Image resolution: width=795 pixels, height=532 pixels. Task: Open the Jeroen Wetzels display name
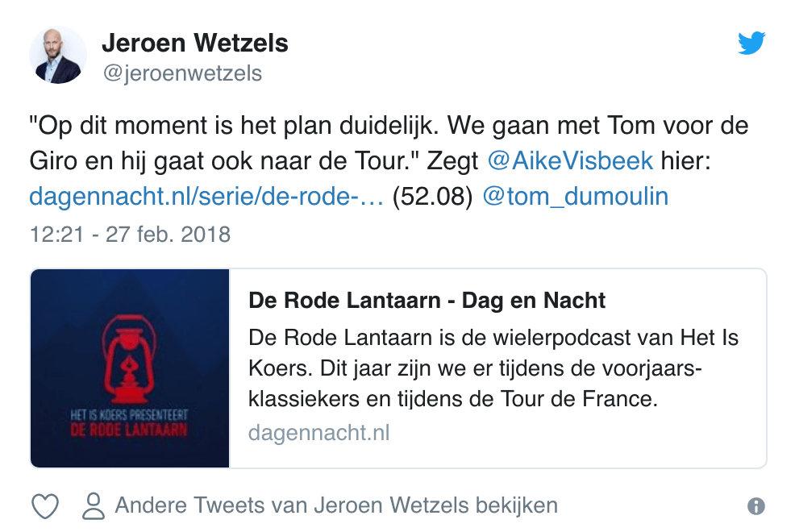(194, 44)
